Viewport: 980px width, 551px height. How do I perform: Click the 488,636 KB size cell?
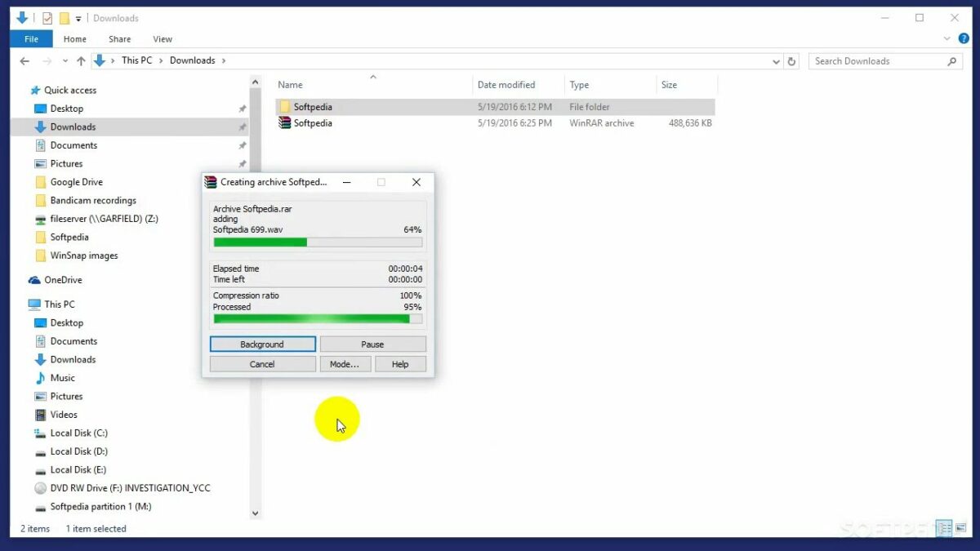(x=690, y=123)
